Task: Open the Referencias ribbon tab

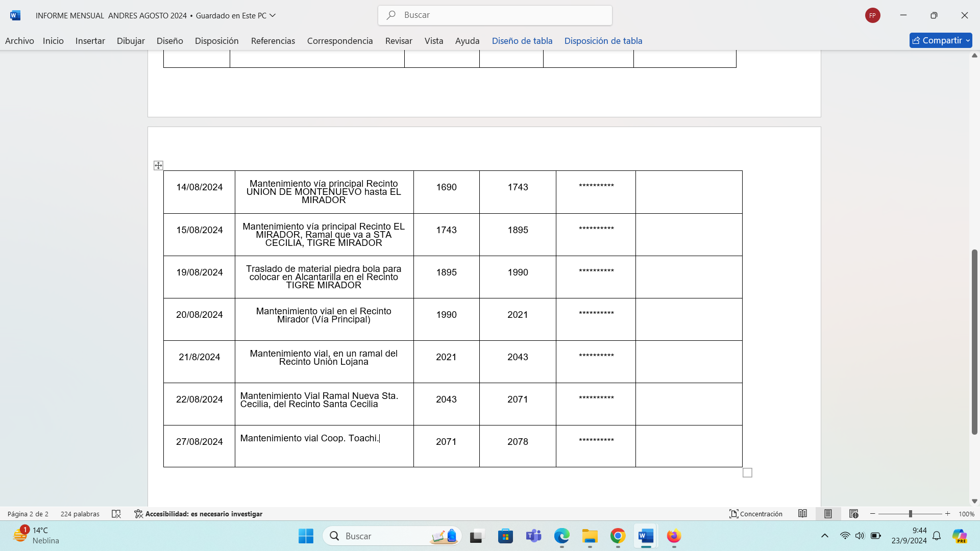Action: tap(273, 41)
